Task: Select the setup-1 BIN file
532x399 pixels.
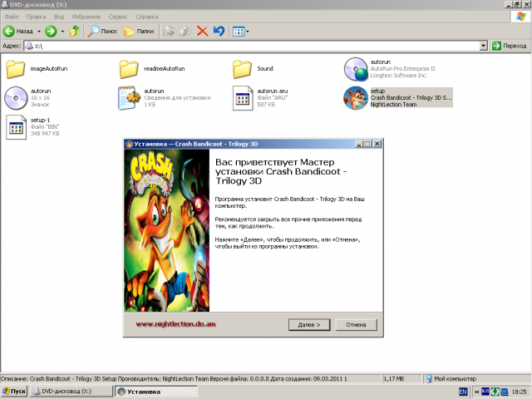Action: (x=32, y=127)
